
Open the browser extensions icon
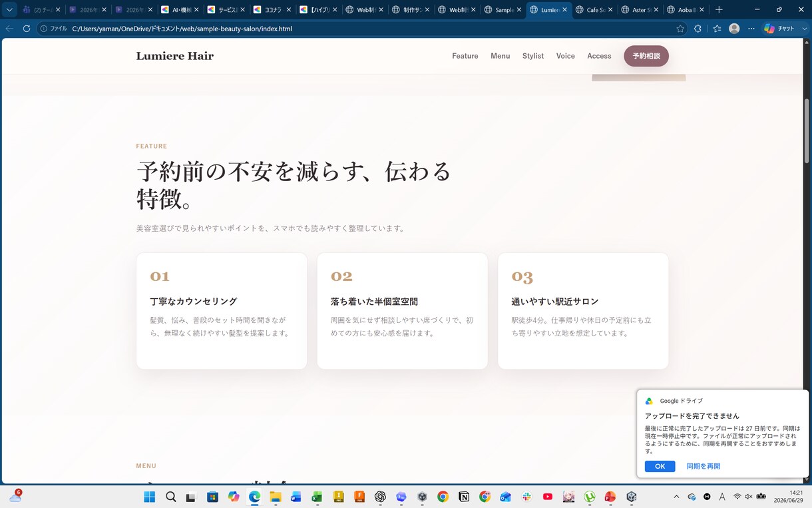point(698,29)
